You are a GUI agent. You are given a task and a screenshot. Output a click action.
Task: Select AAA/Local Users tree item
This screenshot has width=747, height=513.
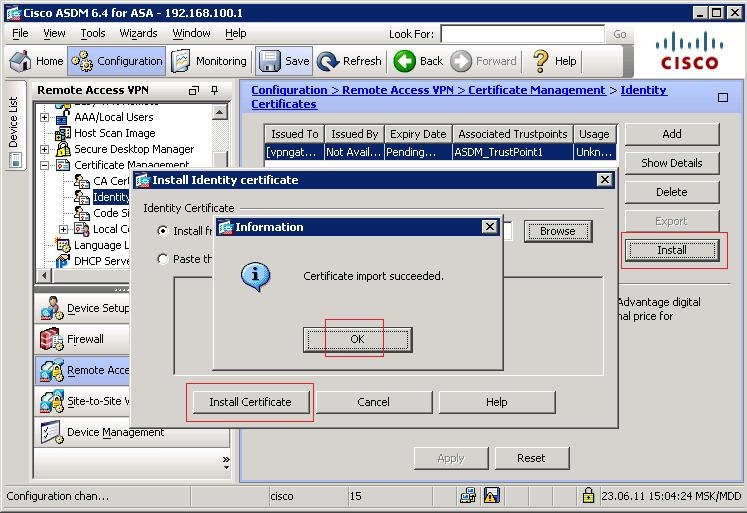[x=113, y=117]
